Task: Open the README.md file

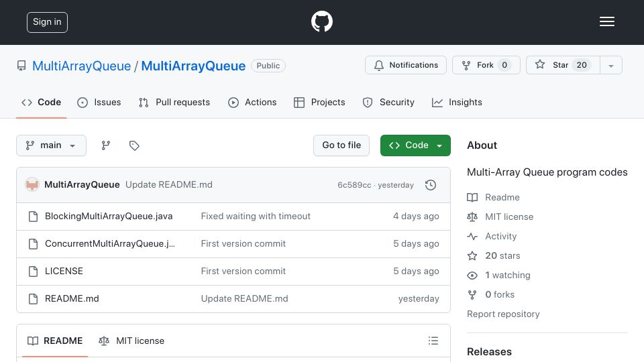Action: point(72,299)
